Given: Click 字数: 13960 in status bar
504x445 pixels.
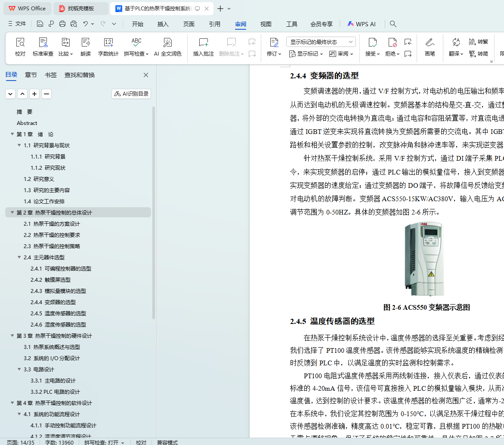Looking at the screenshot, I should click(59, 442).
